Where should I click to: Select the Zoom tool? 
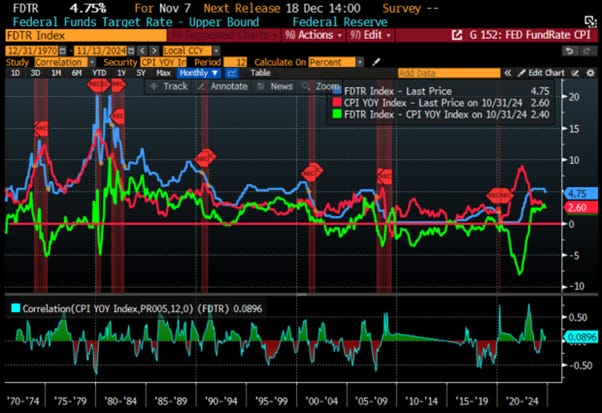(x=321, y=86)
